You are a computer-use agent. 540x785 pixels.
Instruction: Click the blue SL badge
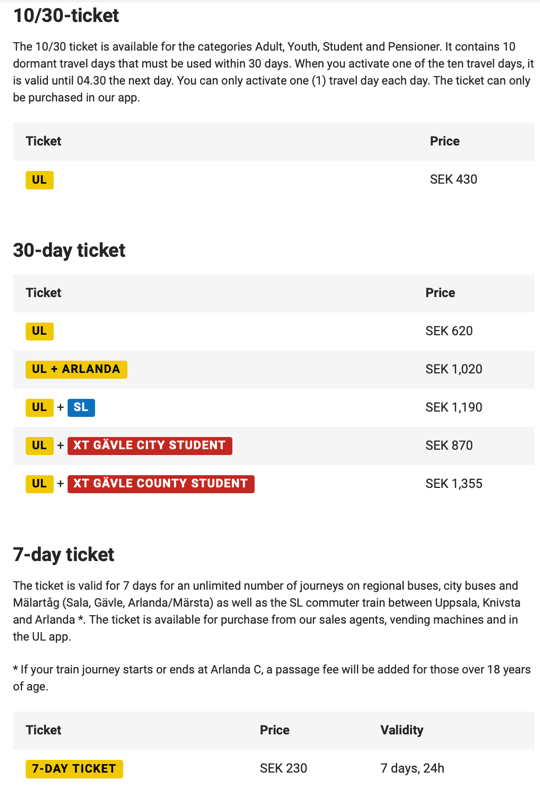tap(81, 407)
